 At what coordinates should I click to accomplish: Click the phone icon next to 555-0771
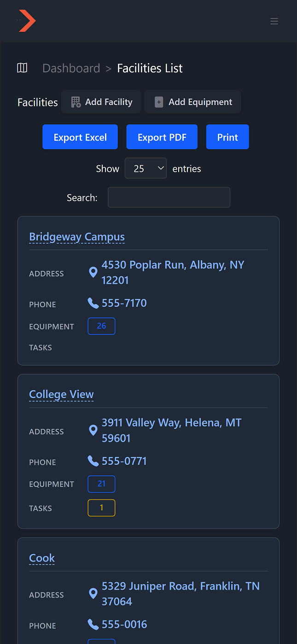coord(93,461)
